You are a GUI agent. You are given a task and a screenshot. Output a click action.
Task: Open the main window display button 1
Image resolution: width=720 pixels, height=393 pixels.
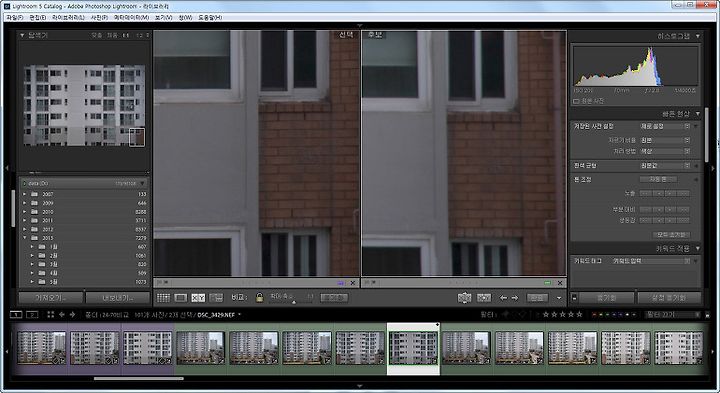tap(16, 314)
